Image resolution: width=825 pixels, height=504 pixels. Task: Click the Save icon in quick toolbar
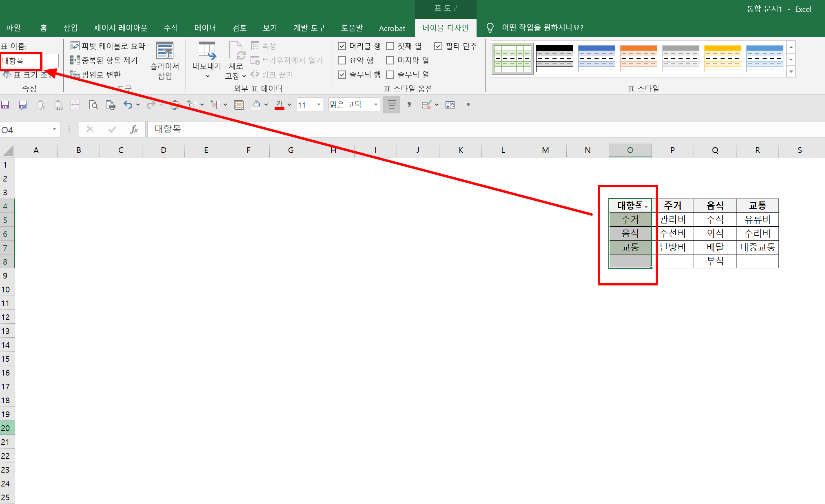[x=5, y=105]
